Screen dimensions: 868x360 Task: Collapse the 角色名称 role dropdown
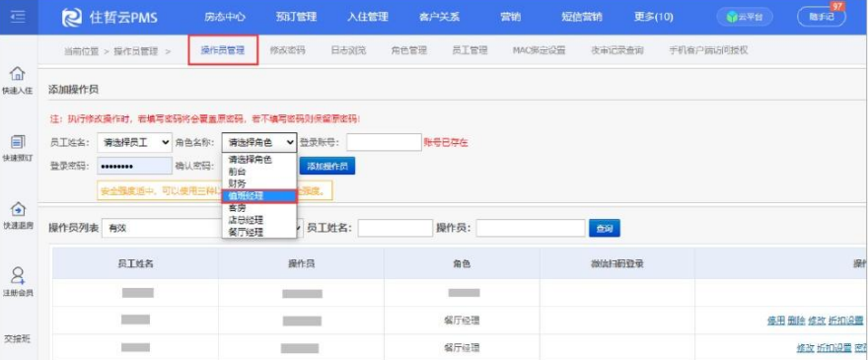[x=259, y=142]
